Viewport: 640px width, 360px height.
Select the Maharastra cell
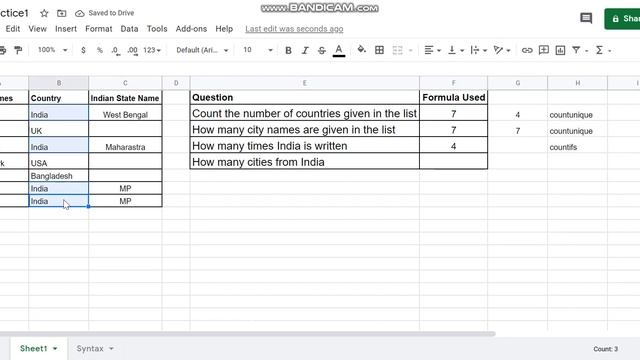[x=125, y=146]
